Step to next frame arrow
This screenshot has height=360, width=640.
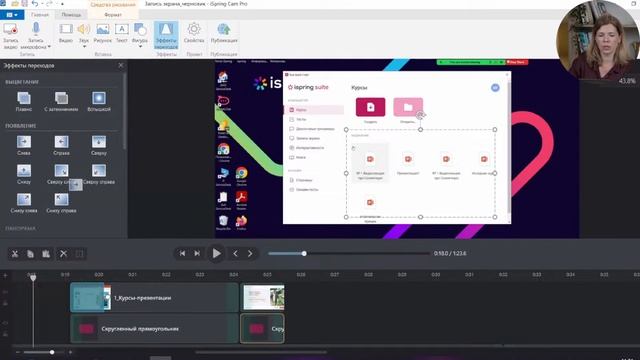click(250, 253)
